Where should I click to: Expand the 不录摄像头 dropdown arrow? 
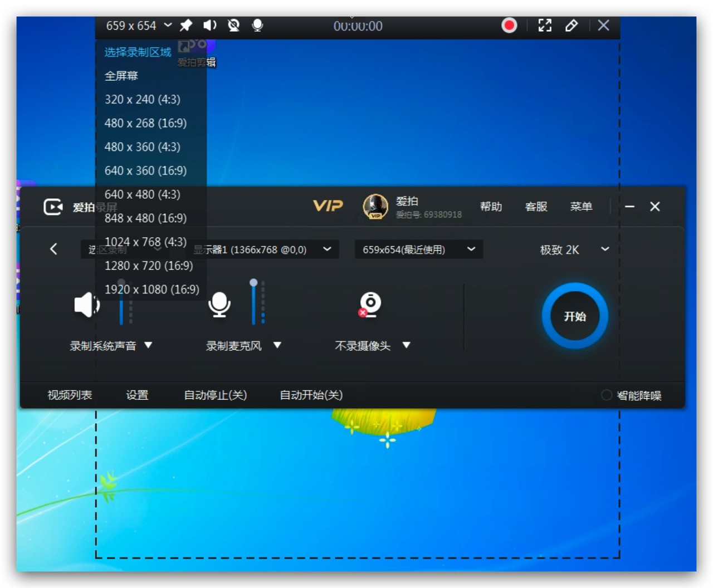click(x=407, y=345)
